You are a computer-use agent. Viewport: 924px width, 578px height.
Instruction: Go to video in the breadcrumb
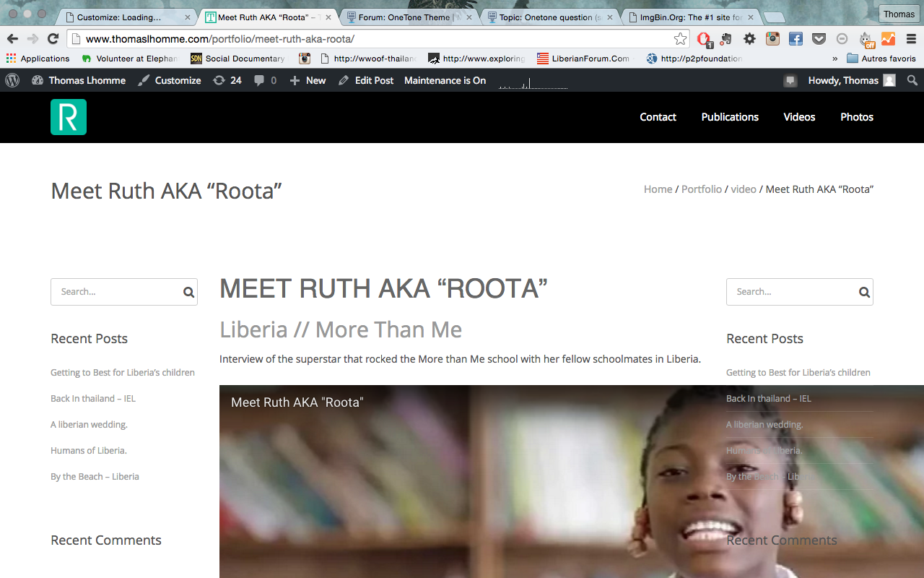744,189
